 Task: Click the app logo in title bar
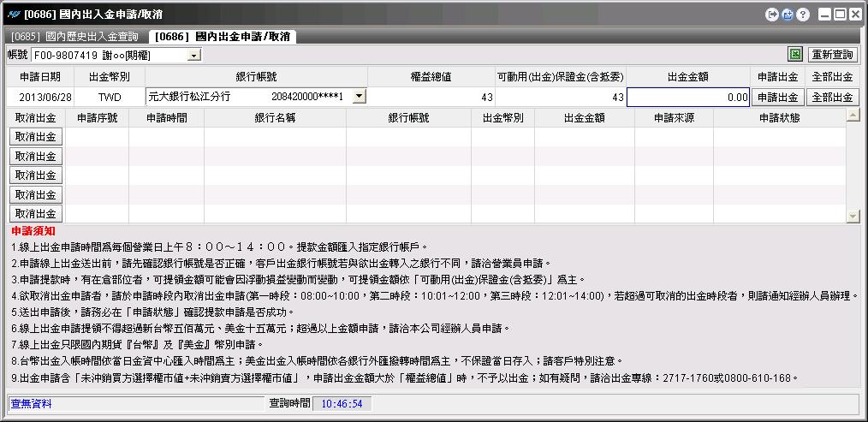(13, 15)
